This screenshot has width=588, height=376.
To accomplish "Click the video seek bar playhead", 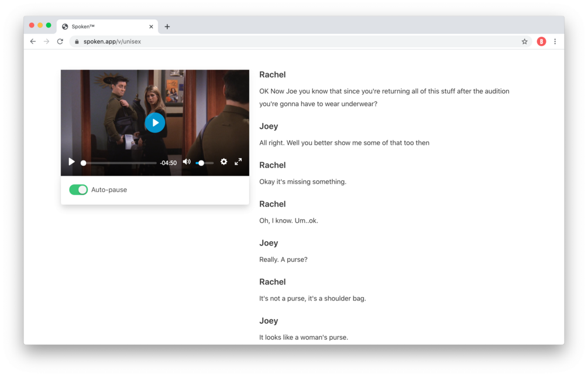I will coord(84,162).
